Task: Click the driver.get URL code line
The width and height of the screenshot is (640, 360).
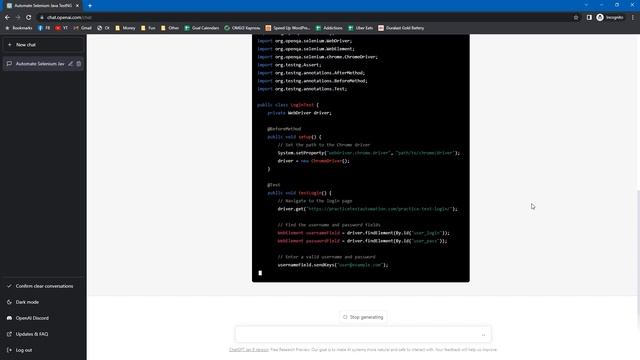Action: [x=367, y=209]
